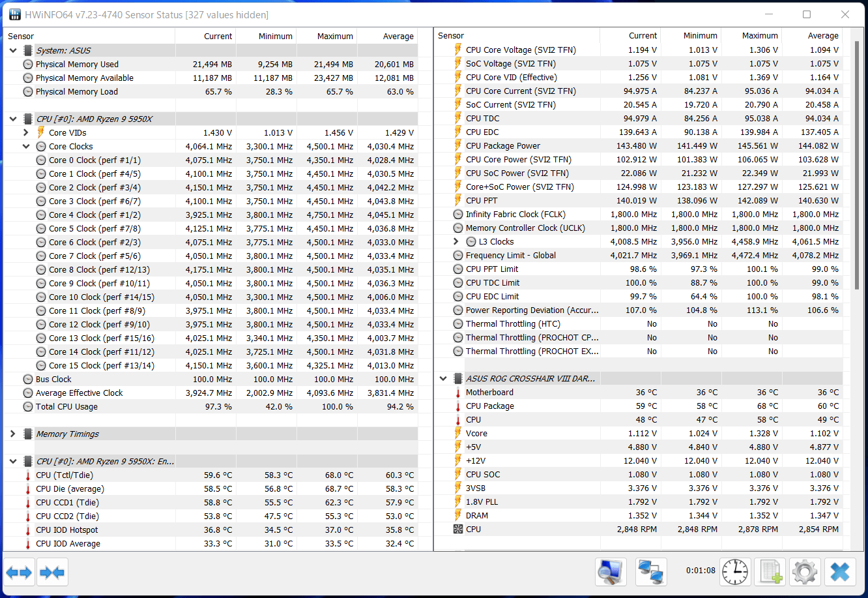Click the shrink panels inward arrows button

[52, 573]
